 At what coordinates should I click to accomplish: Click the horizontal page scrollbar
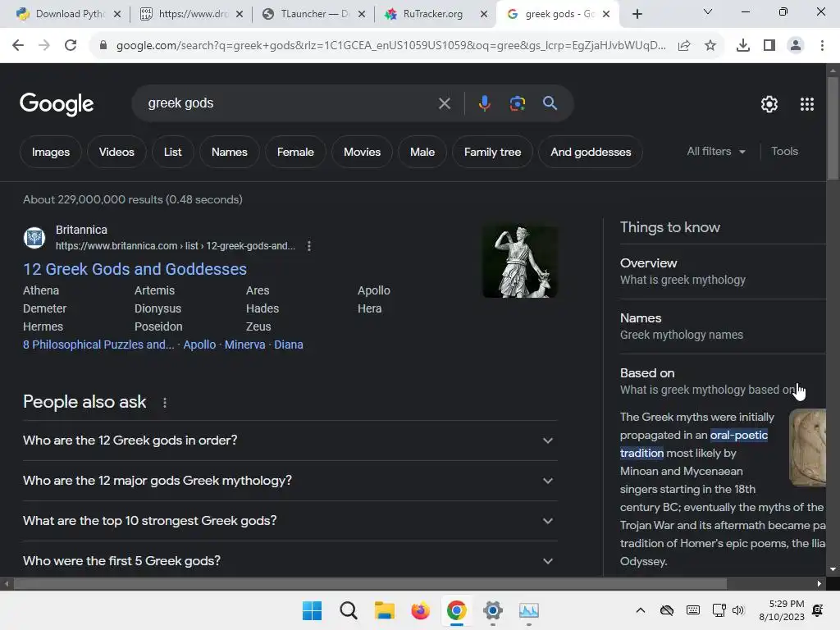(370, 583)
